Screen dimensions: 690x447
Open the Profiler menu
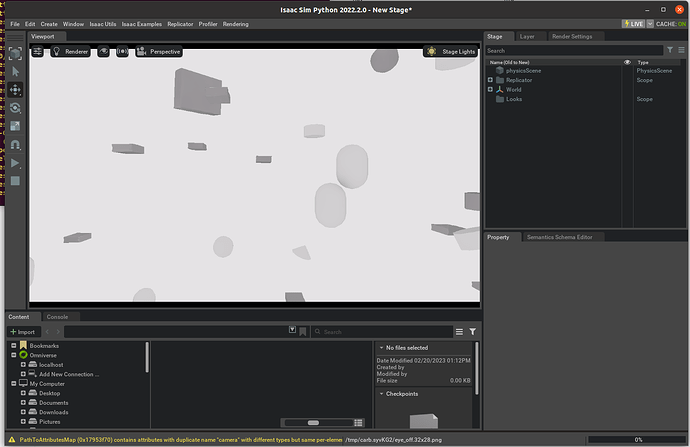pos(208,24)
